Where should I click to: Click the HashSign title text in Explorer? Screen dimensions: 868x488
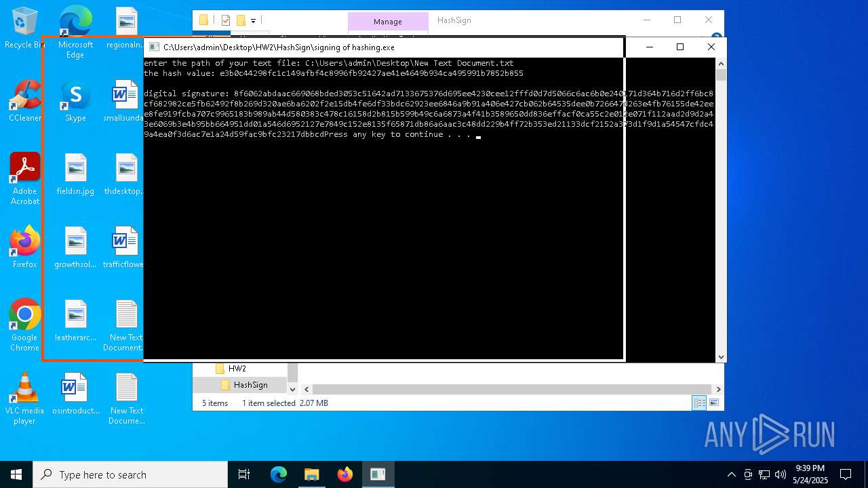tap(454, 20)
